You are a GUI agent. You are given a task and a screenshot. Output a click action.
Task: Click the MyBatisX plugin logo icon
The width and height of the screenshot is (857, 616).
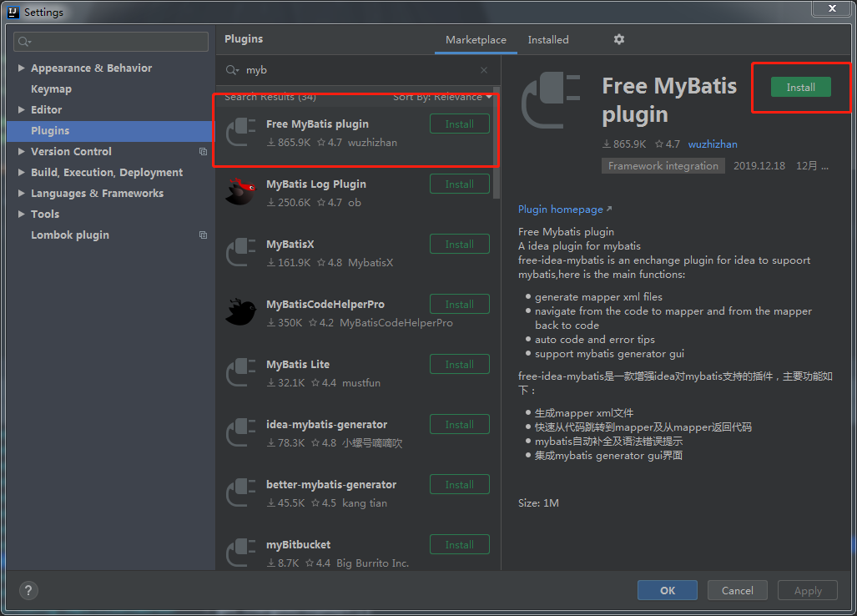tap(240, 252)
